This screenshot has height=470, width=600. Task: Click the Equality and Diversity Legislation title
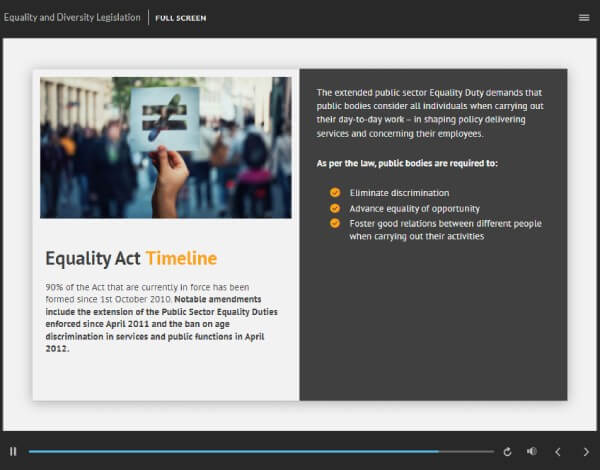[72, 18]
